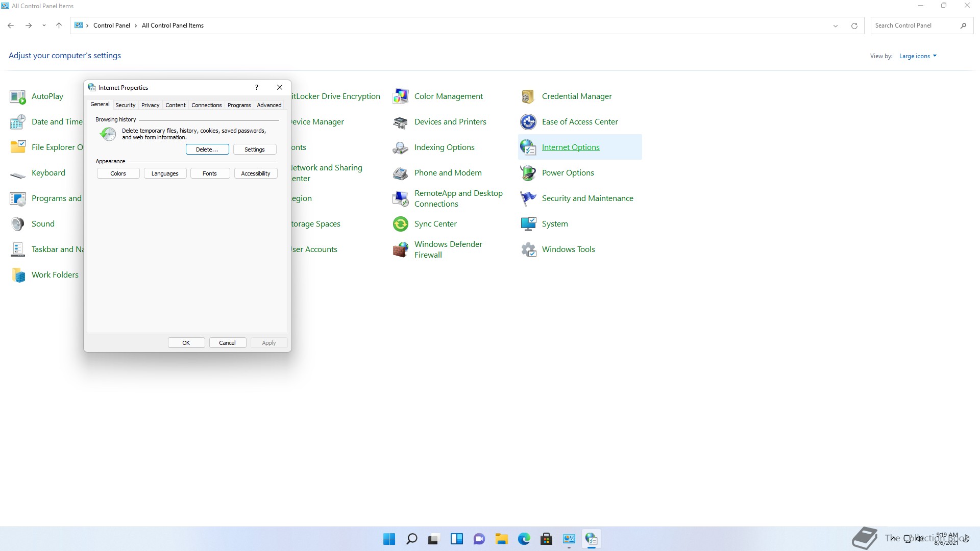Expand the address bar history dropdown
This screenshot has height=551, width=980.
pos(836,26)
